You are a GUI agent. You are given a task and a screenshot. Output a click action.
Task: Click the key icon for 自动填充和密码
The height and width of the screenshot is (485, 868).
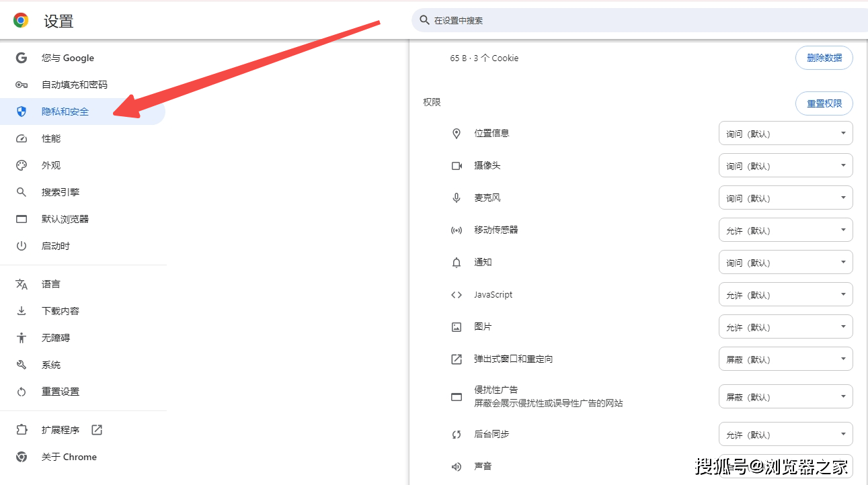(x=22, y=85)
